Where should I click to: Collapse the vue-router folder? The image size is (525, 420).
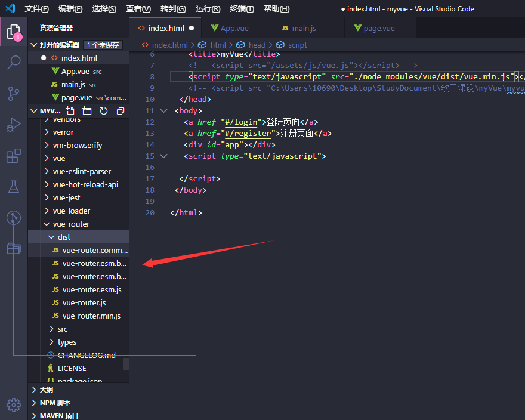[78, 224]
